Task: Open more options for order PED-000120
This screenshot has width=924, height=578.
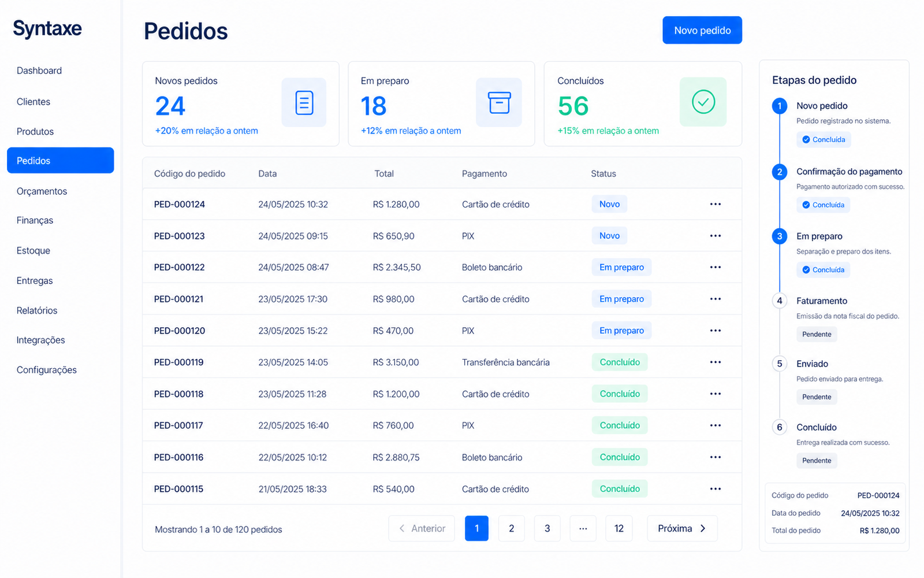Action: pos(716,331)
